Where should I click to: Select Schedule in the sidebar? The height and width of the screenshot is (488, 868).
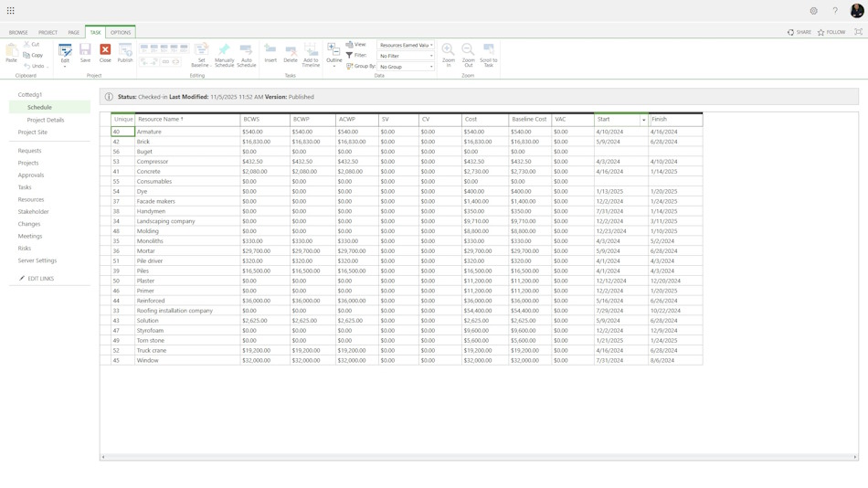click(50, 107)
